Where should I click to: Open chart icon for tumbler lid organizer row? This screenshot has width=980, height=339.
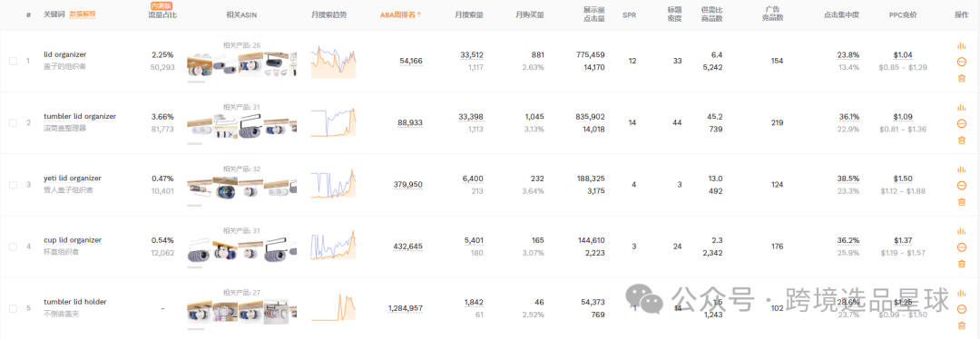961,107
